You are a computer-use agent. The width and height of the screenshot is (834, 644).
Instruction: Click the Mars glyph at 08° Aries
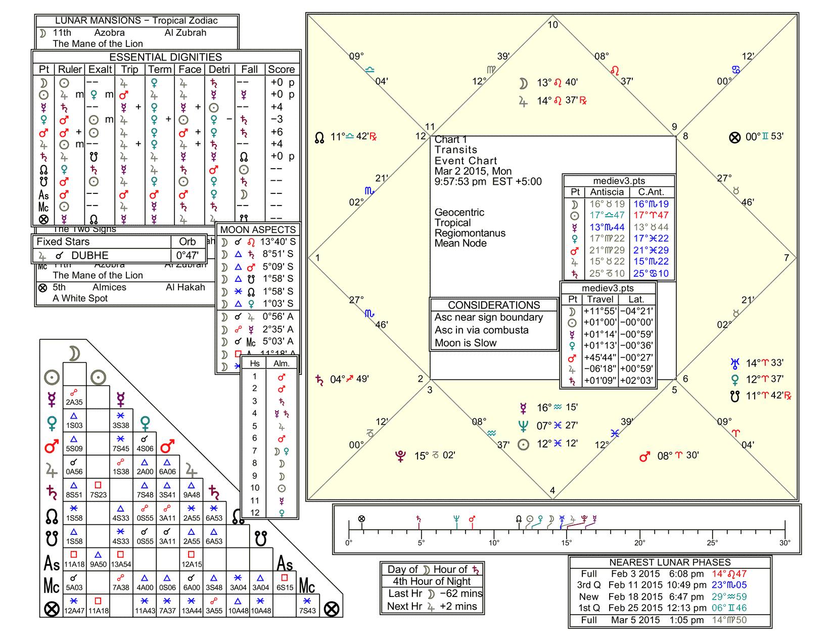point(644,456)
